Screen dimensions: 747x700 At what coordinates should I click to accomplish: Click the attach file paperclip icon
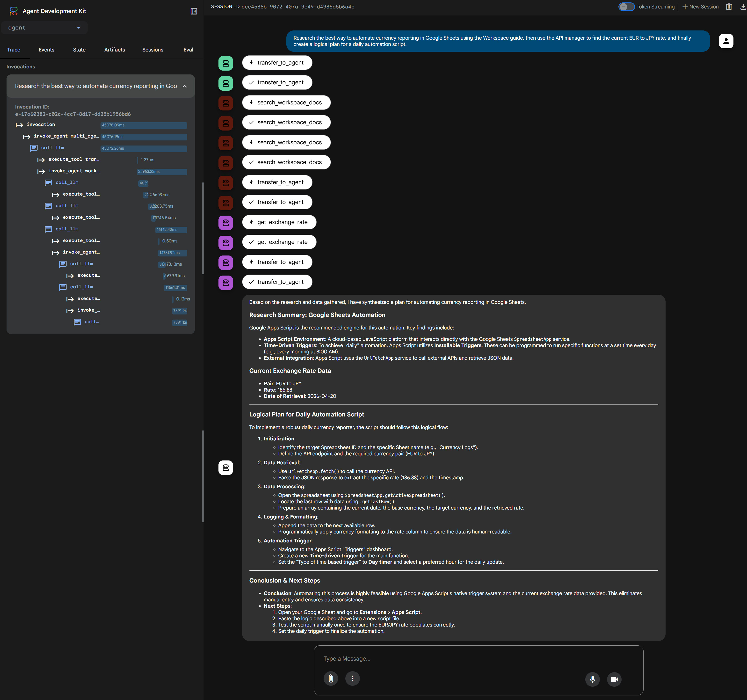[331, 678]
